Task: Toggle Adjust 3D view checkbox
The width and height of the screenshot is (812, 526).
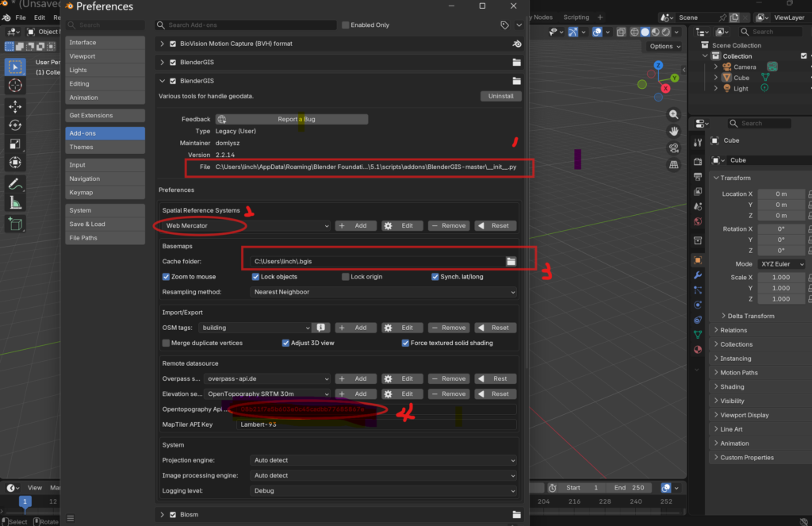Action: (x=285, y=343)
